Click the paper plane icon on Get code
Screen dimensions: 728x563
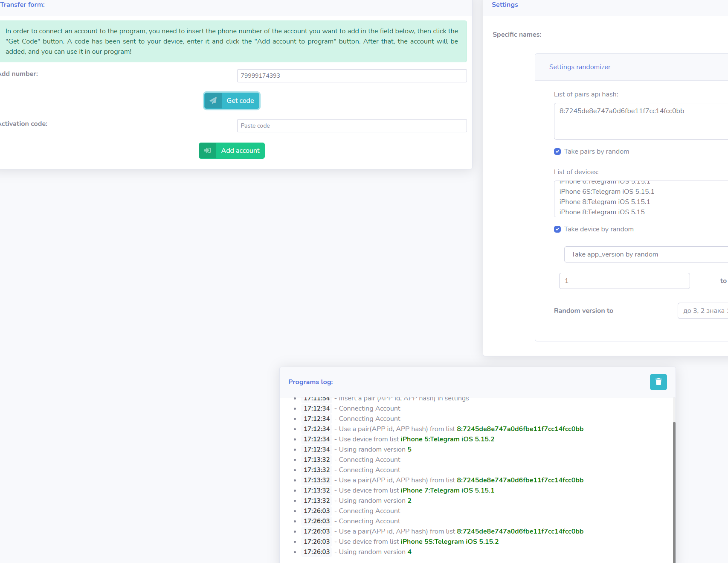click(213, 101)
